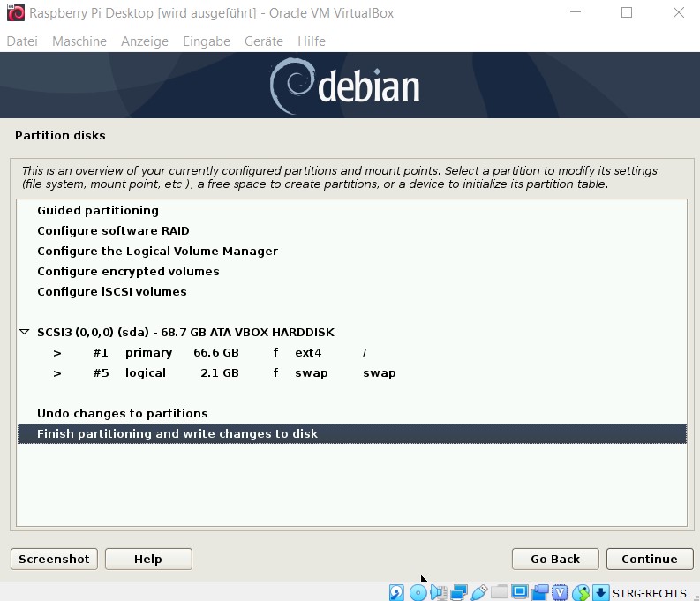Open the Anzeige menu
The width and height of the screenshot is (700, 601).
click(145, 41)
